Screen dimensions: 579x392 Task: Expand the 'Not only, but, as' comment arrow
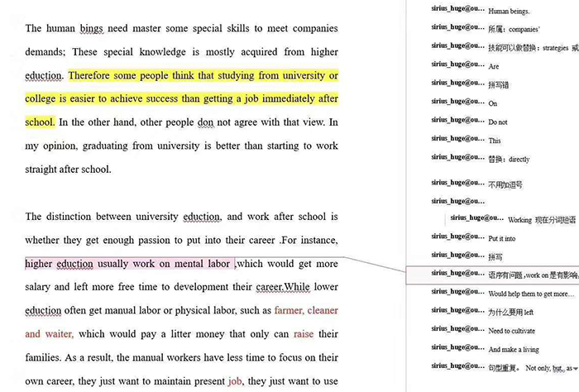571,368
